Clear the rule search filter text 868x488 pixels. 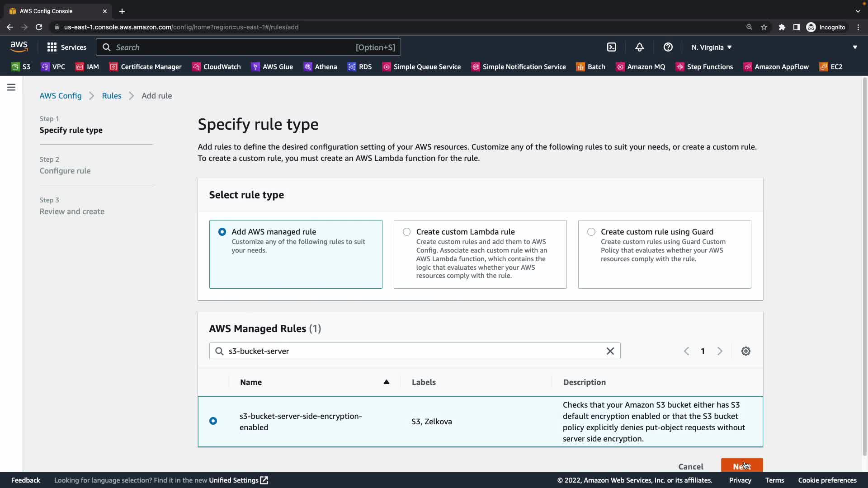coord(610,351)
